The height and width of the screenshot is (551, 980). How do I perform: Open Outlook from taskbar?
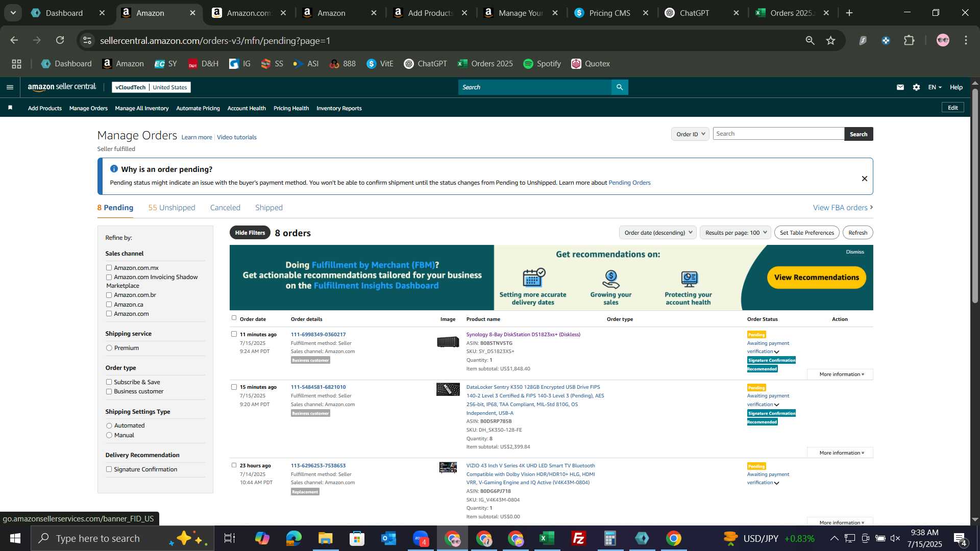click(388, 538)
